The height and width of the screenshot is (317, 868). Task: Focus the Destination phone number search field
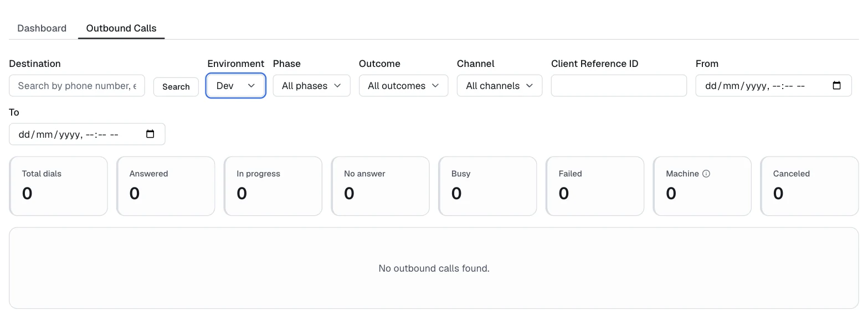pyautogui.click(x=77, y=86)
